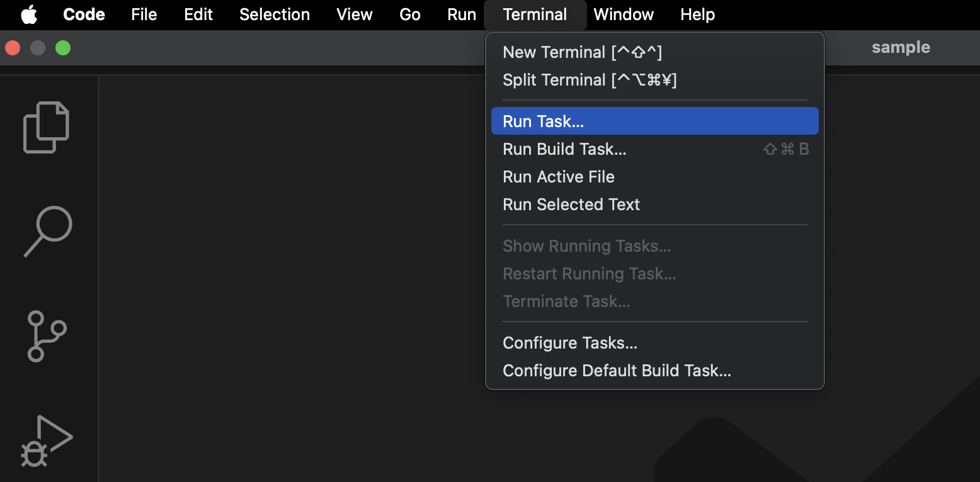Open the Code application menu
980x482 pixels.
click(x=83, y=14)
